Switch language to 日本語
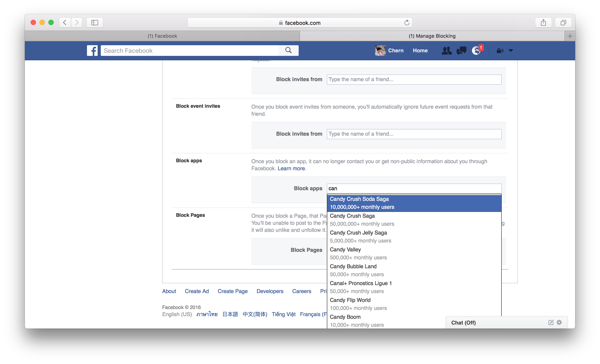 click(230, 314)
